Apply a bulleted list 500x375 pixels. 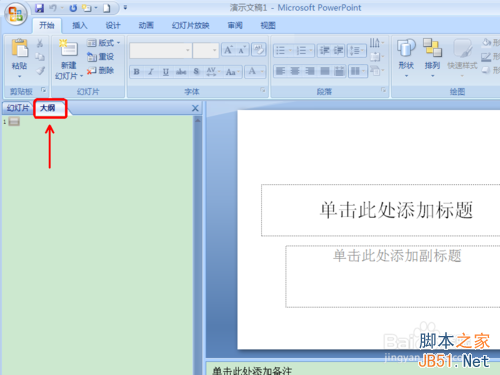click(x=283, y=50)
